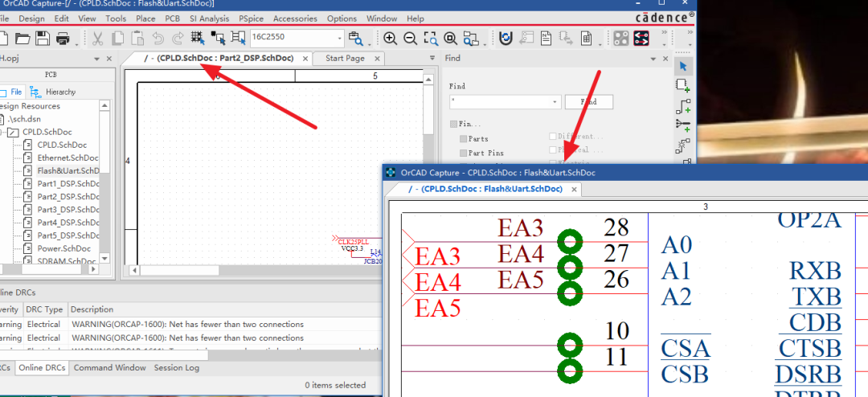868x397 pixels.
Task: Create netlist with the document N icon
Action: [546, 39]
